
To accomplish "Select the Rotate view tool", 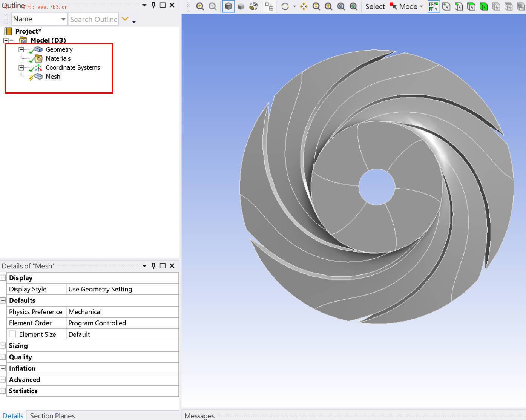I will tap(285, 6).
